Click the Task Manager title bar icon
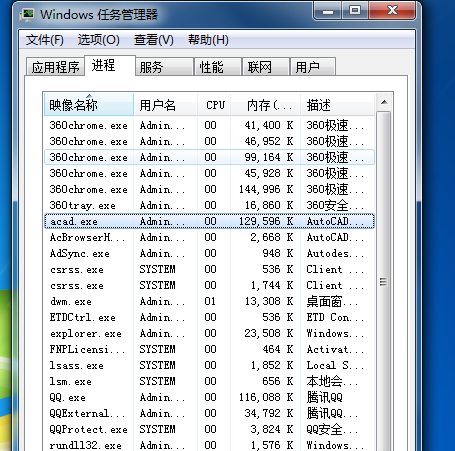This screenshot has height=451, width=455. pyautogui.click(x=27, y=15)
